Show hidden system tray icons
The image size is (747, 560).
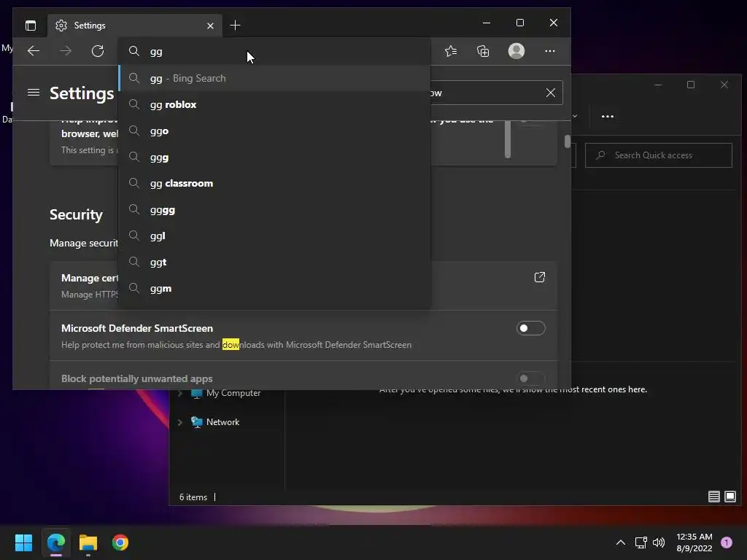621,542
